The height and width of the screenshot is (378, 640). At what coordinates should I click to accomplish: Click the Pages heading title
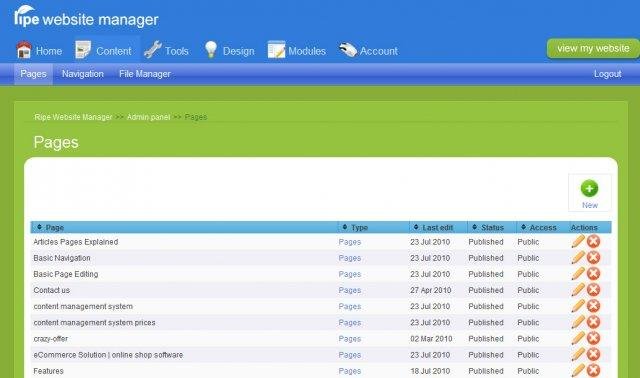pos(56,142)
